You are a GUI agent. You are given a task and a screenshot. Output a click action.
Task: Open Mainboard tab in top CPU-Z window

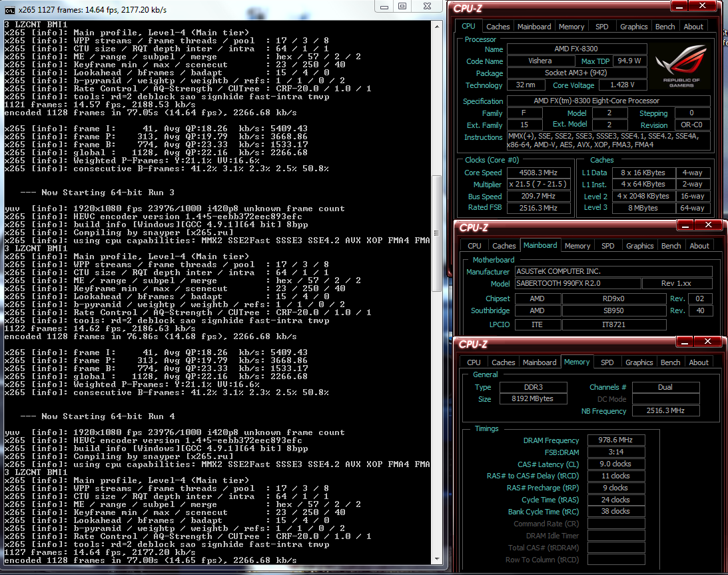click(x=534, y=27)
